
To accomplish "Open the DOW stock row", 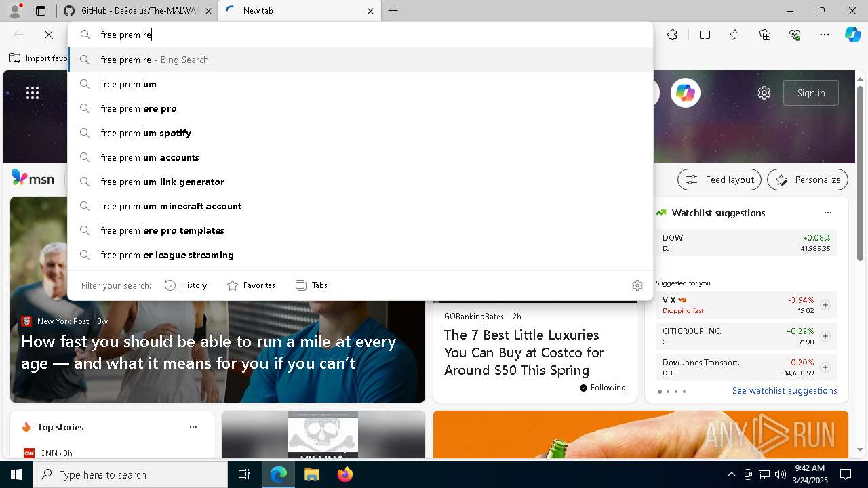I will click(x=746, y=243).
